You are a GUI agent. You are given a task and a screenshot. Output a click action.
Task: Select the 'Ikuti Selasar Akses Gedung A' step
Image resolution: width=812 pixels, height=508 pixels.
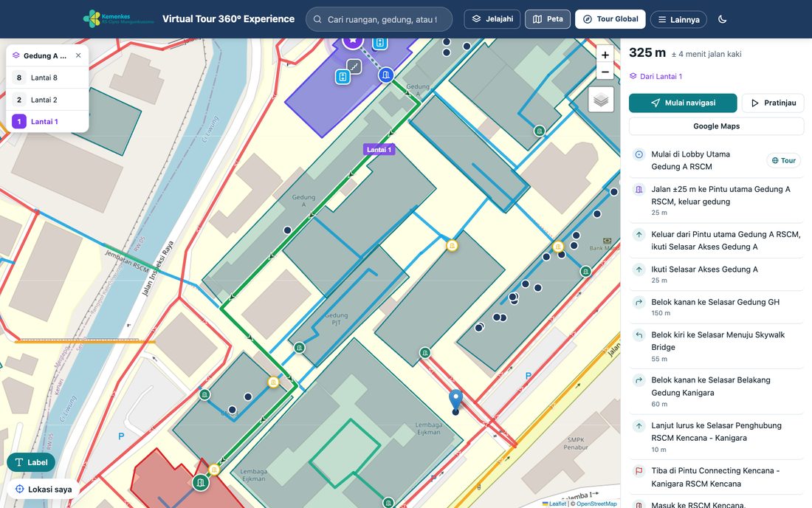(x=716, y=275)
